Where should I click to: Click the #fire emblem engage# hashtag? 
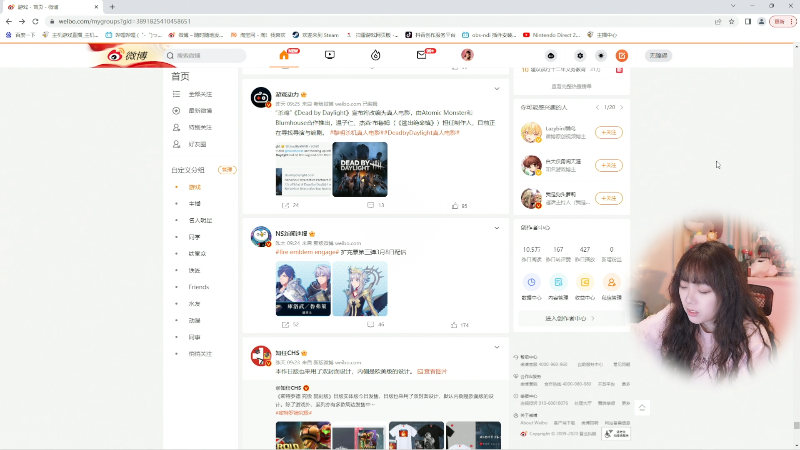pos(307,252)
